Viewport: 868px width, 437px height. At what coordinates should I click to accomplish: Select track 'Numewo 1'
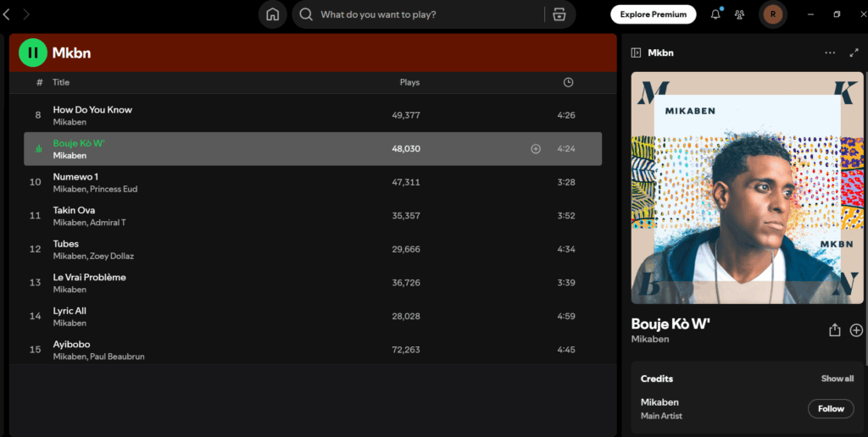point(75,177)
